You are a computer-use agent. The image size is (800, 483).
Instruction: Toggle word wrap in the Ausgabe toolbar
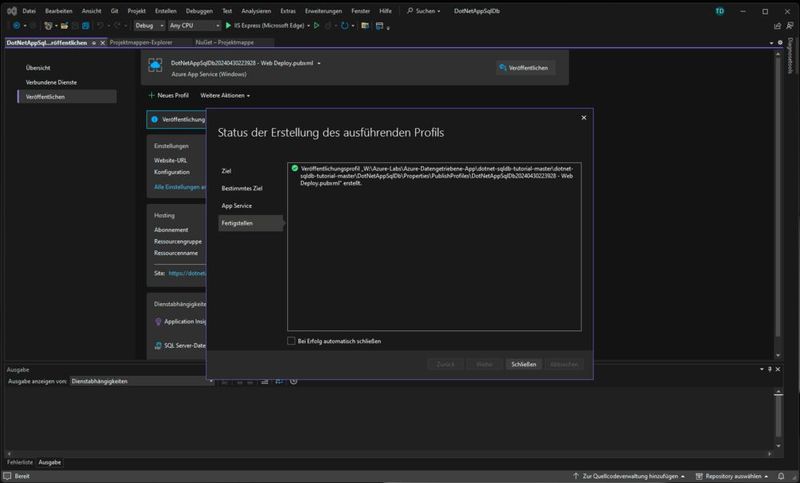[x=279, y=382]
